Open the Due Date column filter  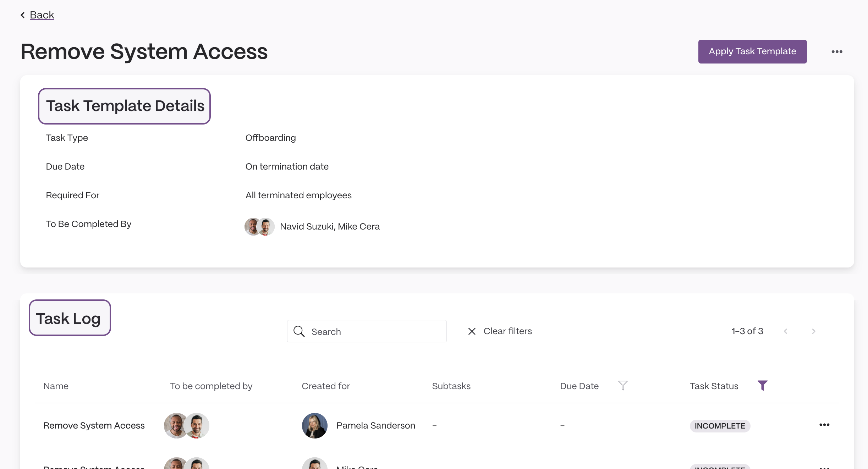(623, 385)
